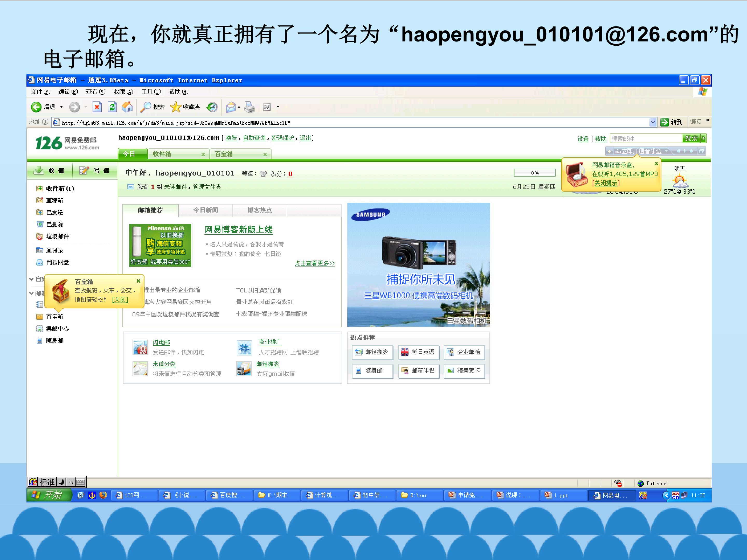Open the 工具 menu

151,92
